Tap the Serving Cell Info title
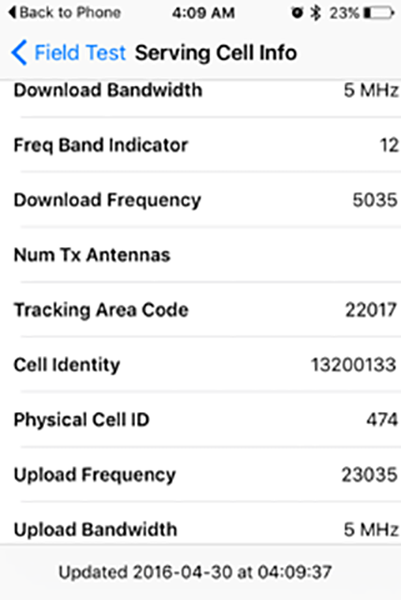The width and height of the screenshot is (401, 600). point(216,52)
